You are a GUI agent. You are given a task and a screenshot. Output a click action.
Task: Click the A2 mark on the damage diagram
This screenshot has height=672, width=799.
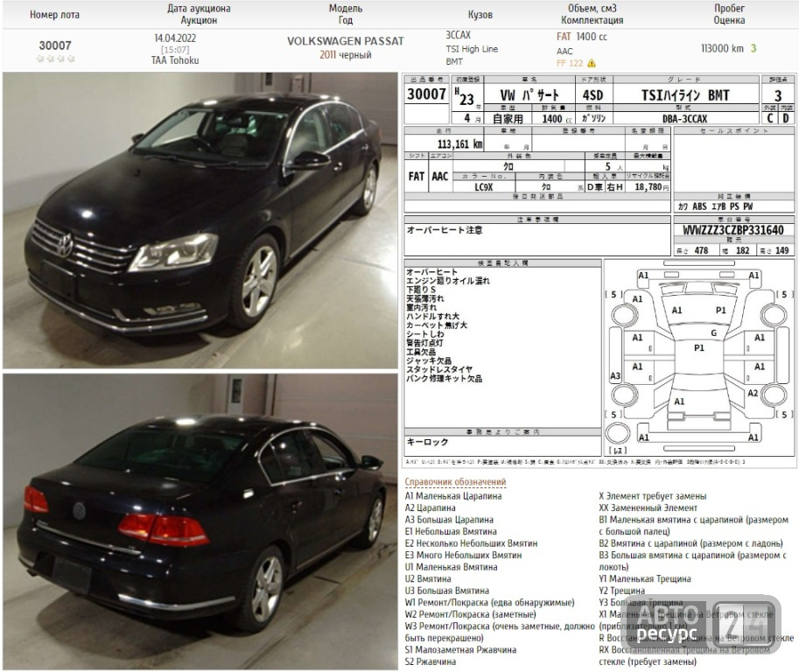(x=753, y=393)
